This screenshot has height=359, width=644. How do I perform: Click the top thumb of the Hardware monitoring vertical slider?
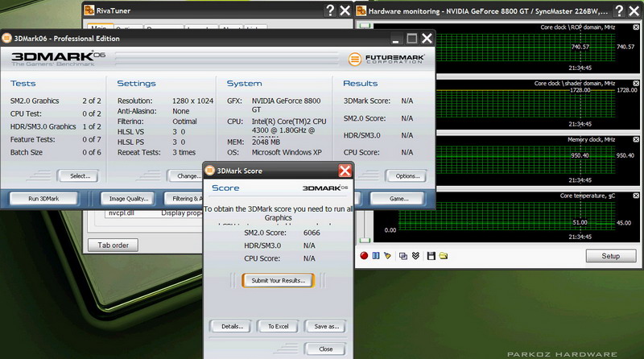click(365, 26)
